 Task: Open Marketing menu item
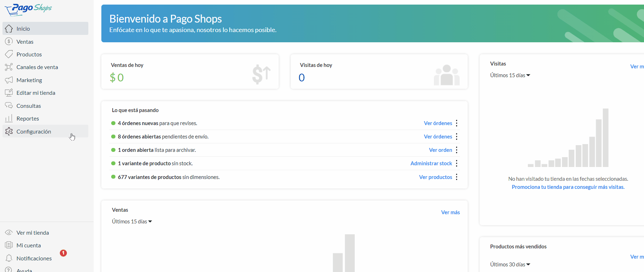(45, 80)
